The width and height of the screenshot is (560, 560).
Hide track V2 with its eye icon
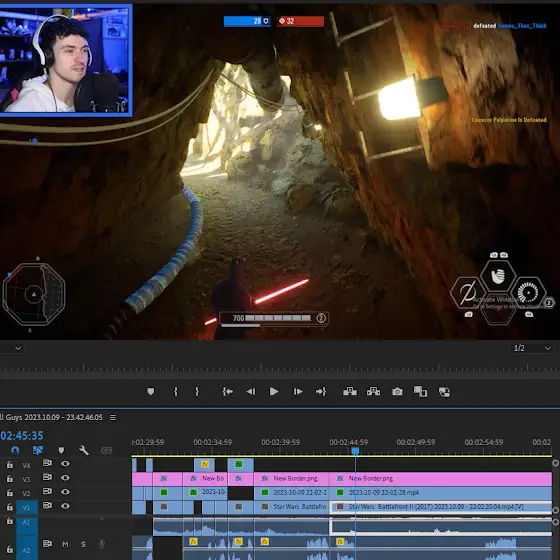65,492
